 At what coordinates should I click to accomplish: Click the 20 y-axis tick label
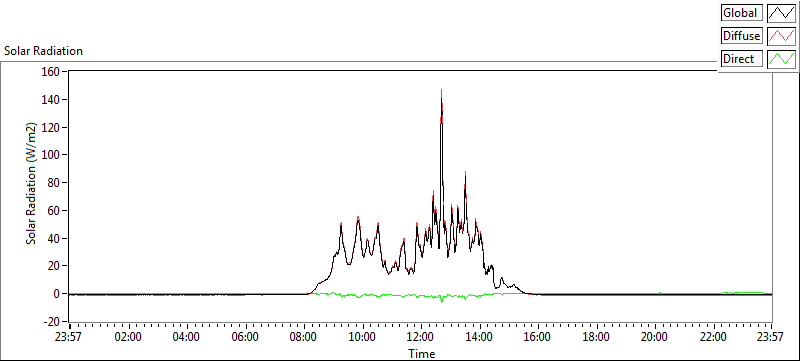pyautogui.click(x=54, y=266)
